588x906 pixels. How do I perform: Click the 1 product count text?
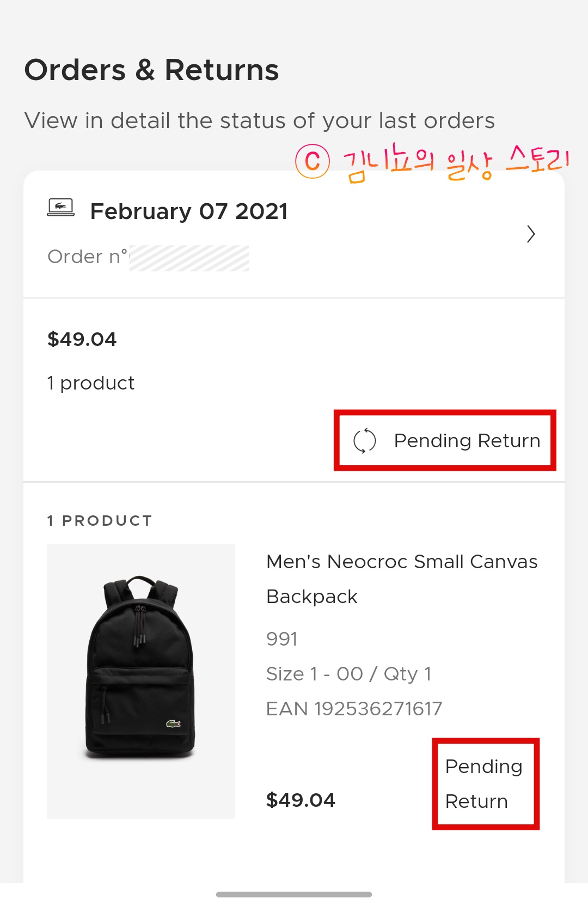pyautogui.click(x=91, y=383)
